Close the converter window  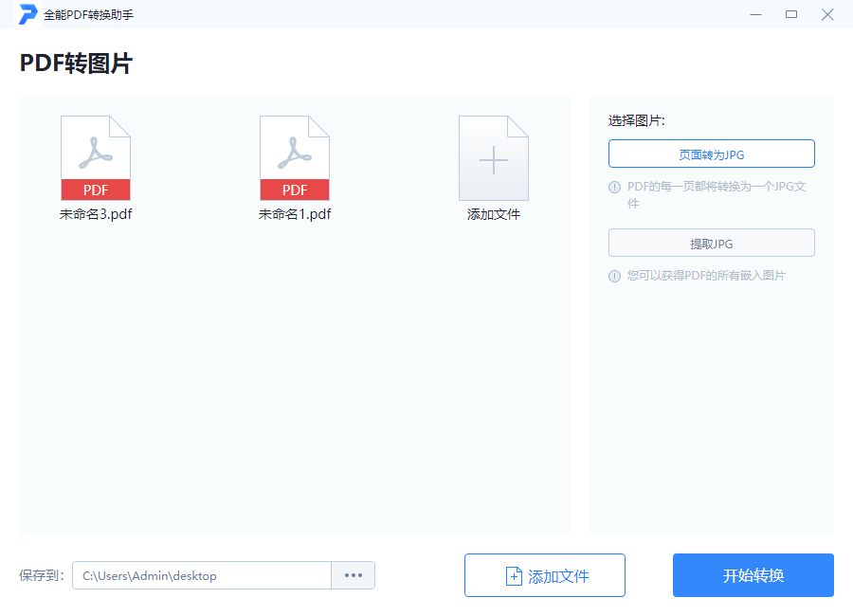pyautogui.click(x=827, y=15)
